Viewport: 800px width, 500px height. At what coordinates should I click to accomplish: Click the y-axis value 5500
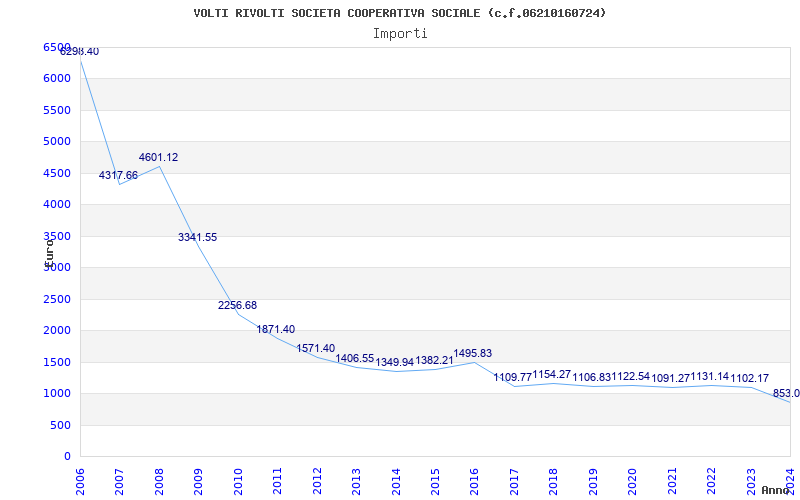(57, 110)
